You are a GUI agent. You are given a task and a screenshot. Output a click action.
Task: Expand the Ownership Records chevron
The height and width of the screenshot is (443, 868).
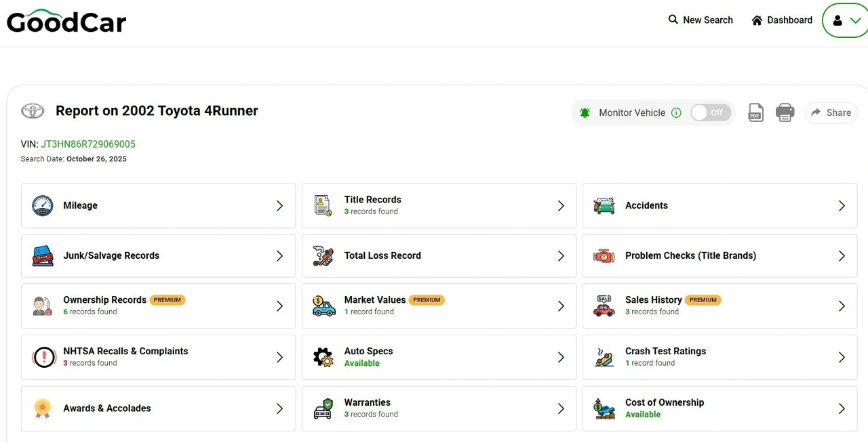[279, 306]
